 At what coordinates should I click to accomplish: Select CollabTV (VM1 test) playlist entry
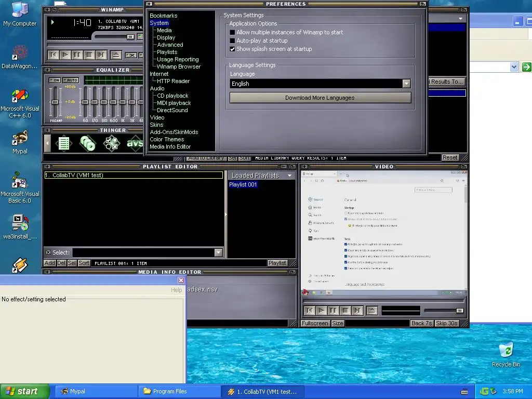point(134,175)
